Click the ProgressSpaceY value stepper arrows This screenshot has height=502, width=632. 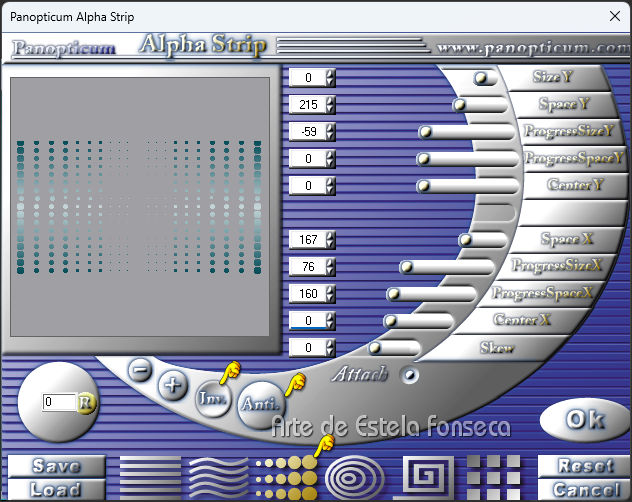click(x=330, y=158)
